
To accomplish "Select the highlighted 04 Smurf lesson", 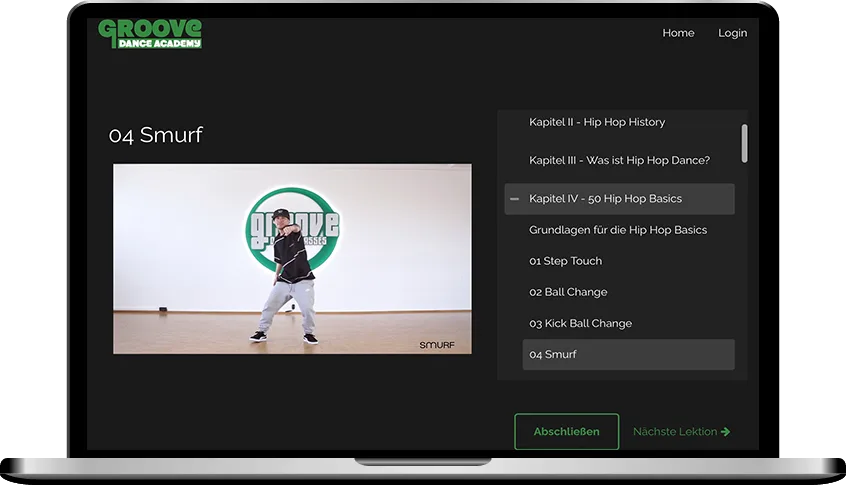I will click(x=629, y=354).
